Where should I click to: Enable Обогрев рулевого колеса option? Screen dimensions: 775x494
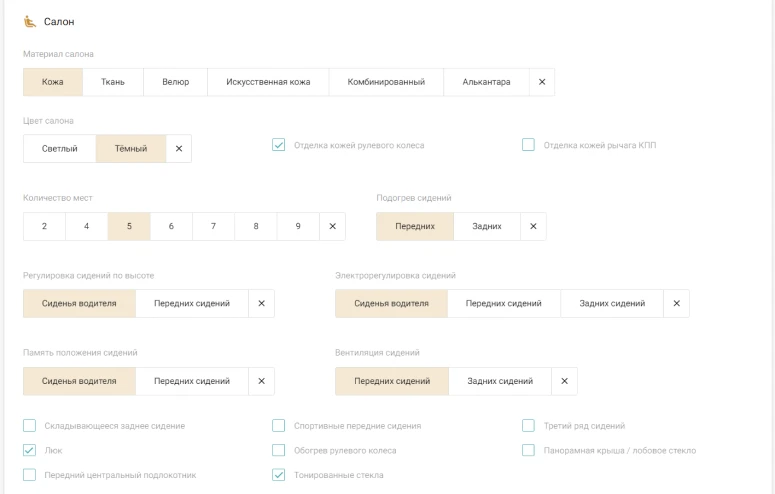point(279,450)
